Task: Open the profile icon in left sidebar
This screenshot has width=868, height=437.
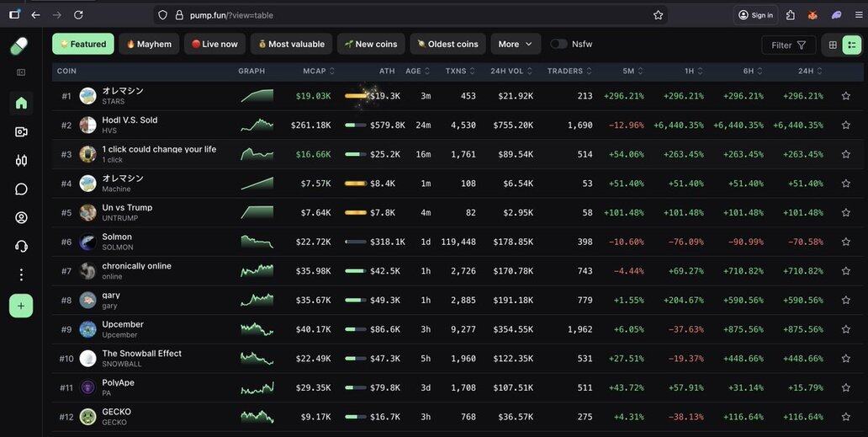Action: point(21,217)
